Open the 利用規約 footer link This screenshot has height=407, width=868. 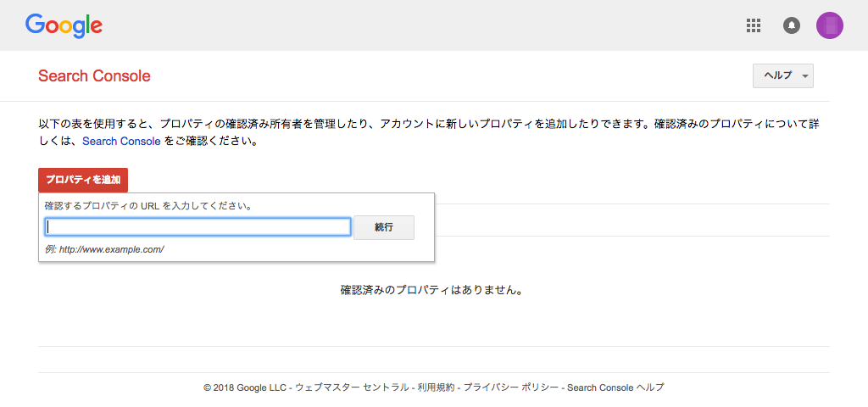(x=436, y=387)
